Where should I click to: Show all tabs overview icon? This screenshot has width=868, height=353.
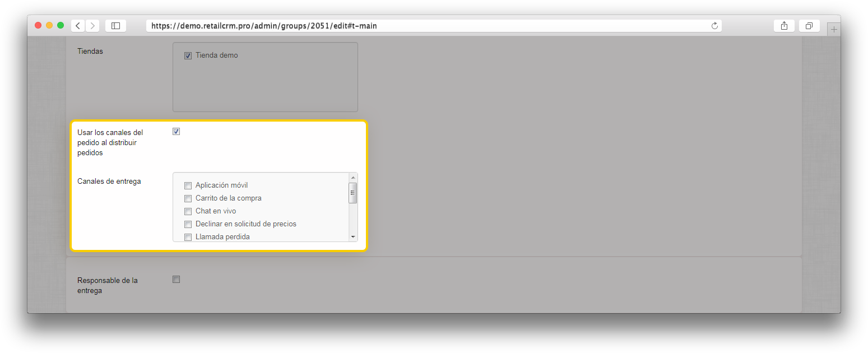(809, 26)
